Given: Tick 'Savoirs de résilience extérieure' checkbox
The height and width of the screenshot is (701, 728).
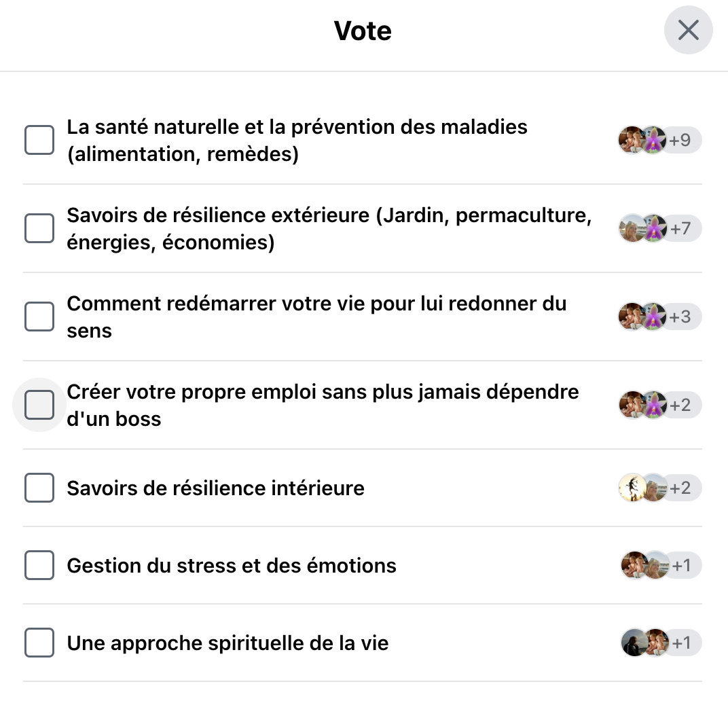Looking at the screenshot, I should (x=39, y=228).
